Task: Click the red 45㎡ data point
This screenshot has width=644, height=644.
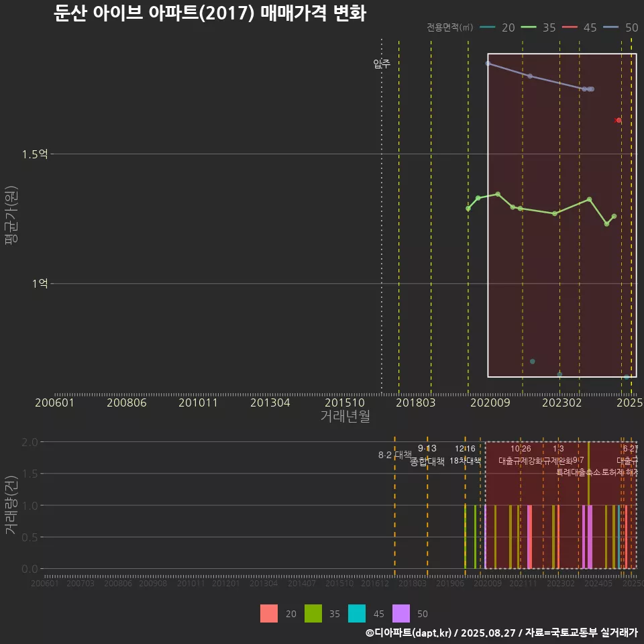Action: click(x=619, y=121)
